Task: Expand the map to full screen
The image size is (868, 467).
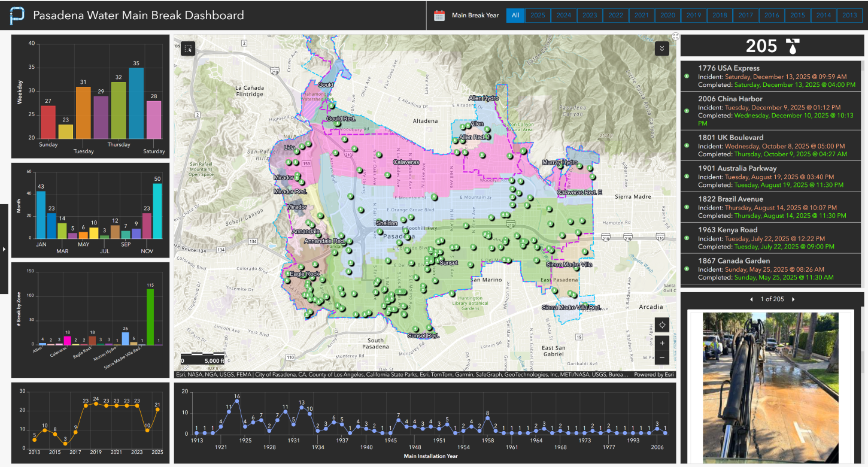Action: click(x=675, y=37)
